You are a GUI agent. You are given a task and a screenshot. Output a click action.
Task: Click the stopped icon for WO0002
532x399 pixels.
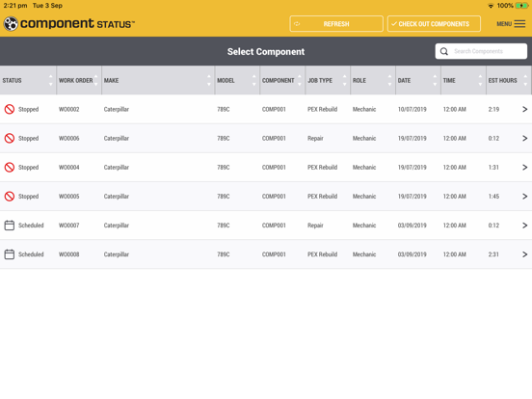coord(10,109)
